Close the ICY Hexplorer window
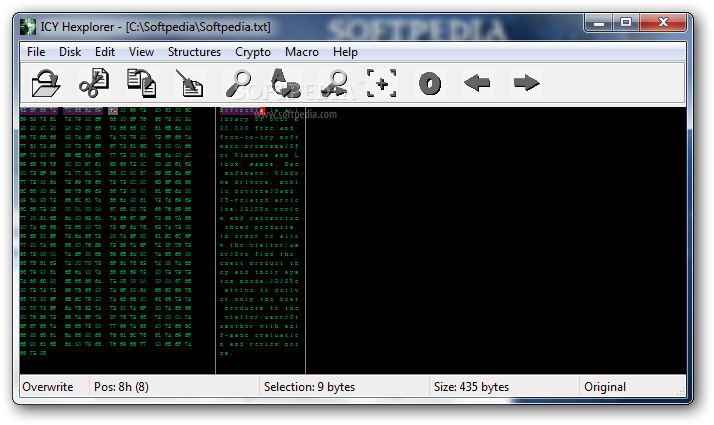The height and width of the screenshot is (425, 714). (663, 22)
